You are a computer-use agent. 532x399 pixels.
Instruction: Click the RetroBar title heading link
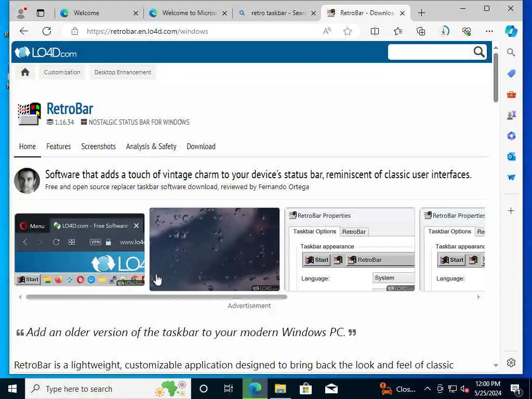70,109
